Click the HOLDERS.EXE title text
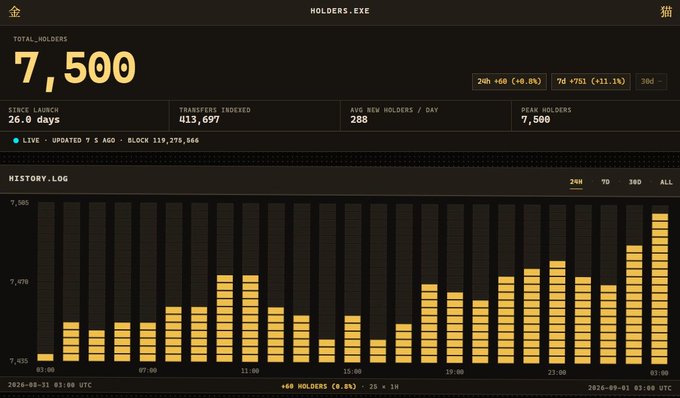The image size is (680, 398). click(340, 11)
